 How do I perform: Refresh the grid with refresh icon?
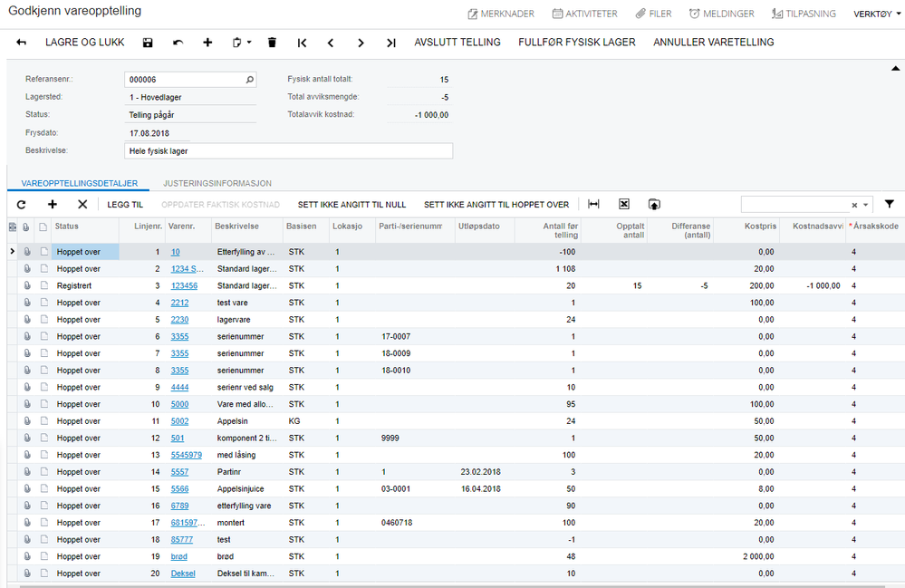(22, 204)
